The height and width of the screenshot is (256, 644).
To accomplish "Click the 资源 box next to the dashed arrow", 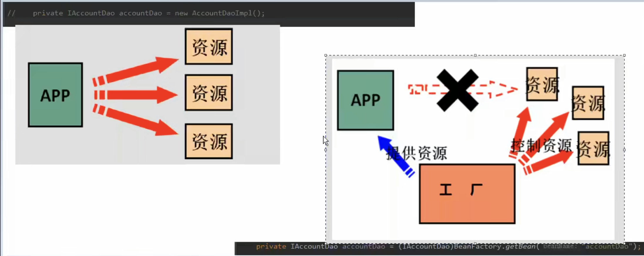I will [542, 84].
